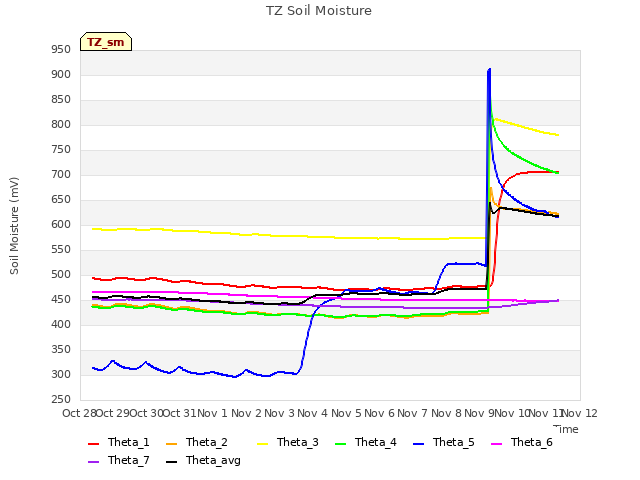Click the Time axis label

point(566,429)
